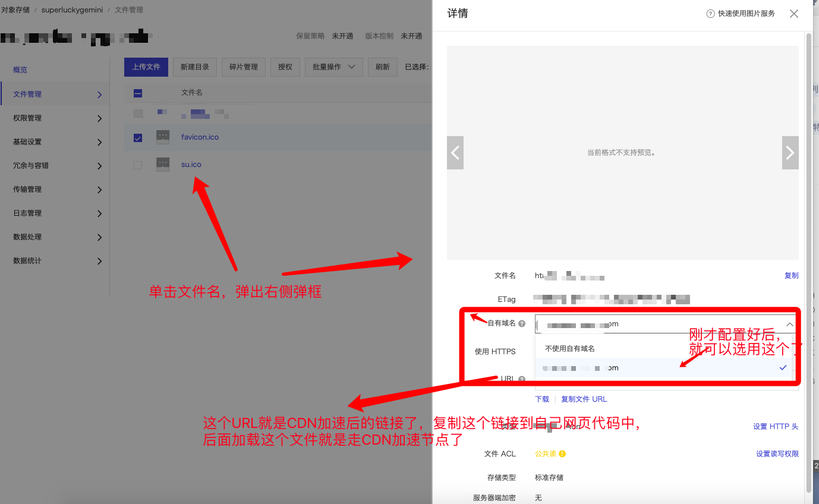Click the question mark icon beside 自有域名
Image resolution: width=819 pixels, height=504 pixels.
point(522,323)
